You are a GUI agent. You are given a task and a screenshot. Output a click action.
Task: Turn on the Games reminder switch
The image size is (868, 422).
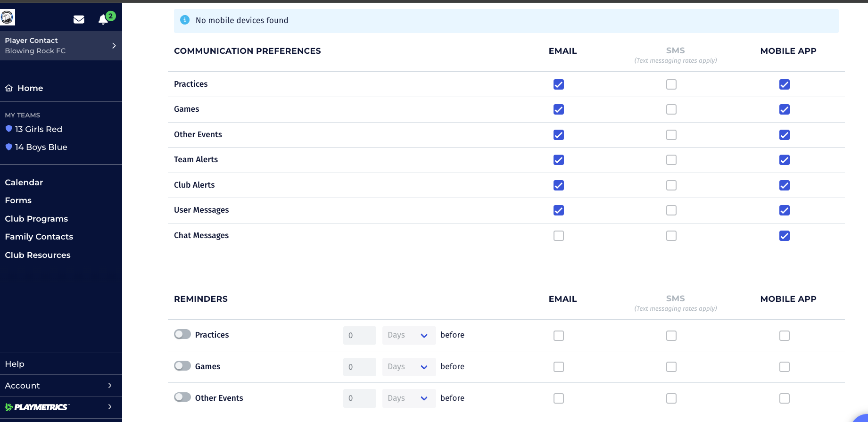[182, 366]
